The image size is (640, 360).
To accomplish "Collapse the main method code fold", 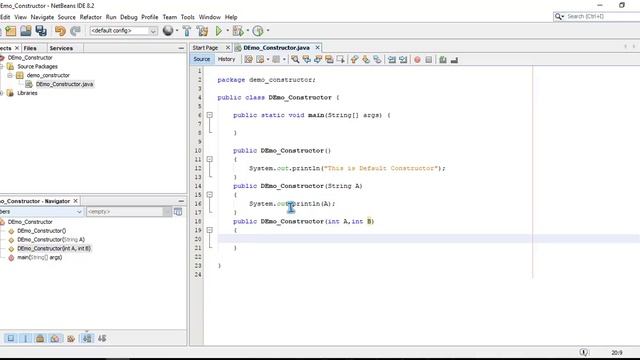I will pos(209,115).
